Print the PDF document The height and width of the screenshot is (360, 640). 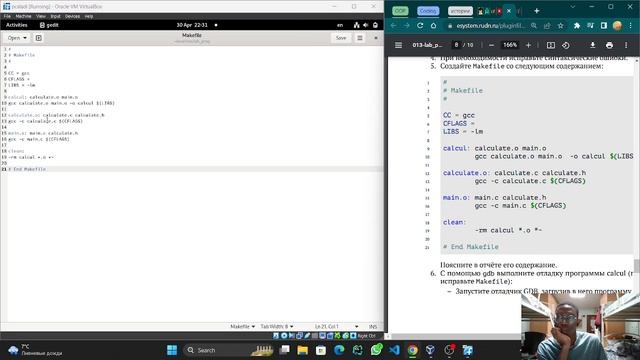[x=609, y=45]
